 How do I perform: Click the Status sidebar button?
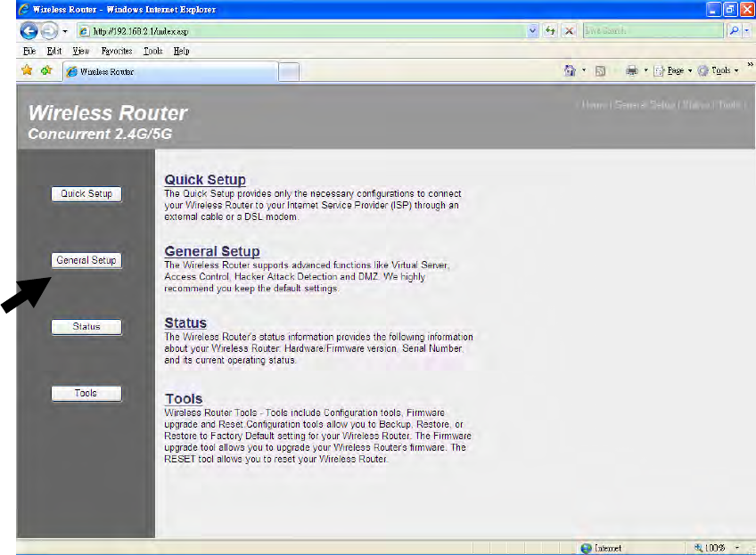[86, 327]
